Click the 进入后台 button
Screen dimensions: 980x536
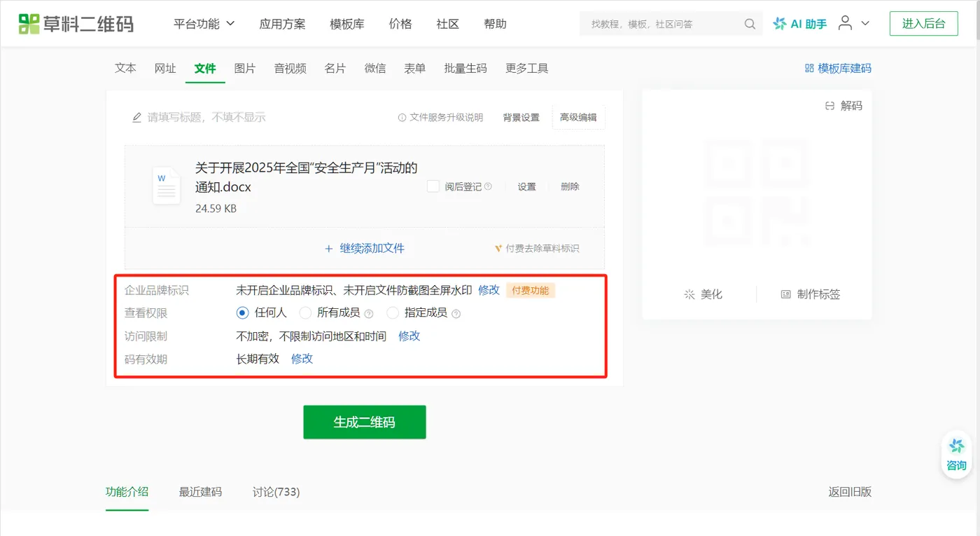(x=924, y=24)
